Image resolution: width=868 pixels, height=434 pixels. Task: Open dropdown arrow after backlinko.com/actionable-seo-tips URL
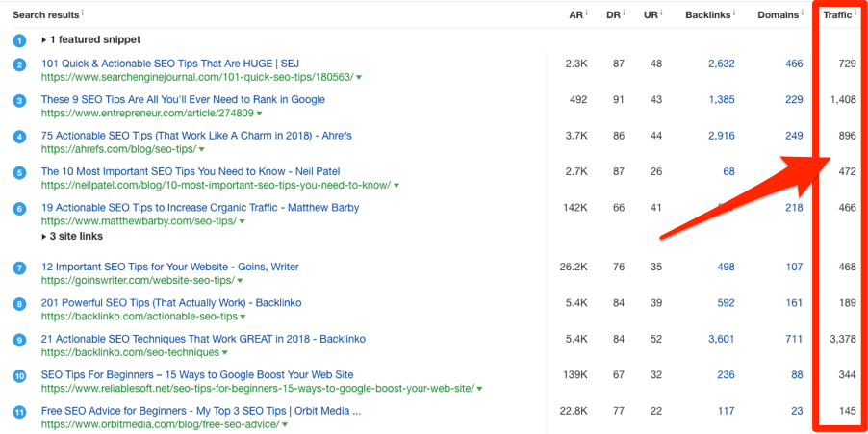point(243,317)
